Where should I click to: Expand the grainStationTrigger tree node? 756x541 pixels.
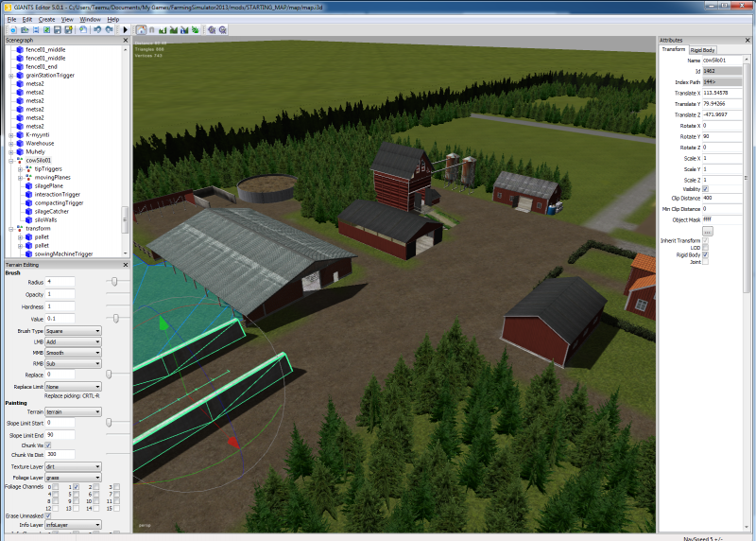[x=11, y=76]
